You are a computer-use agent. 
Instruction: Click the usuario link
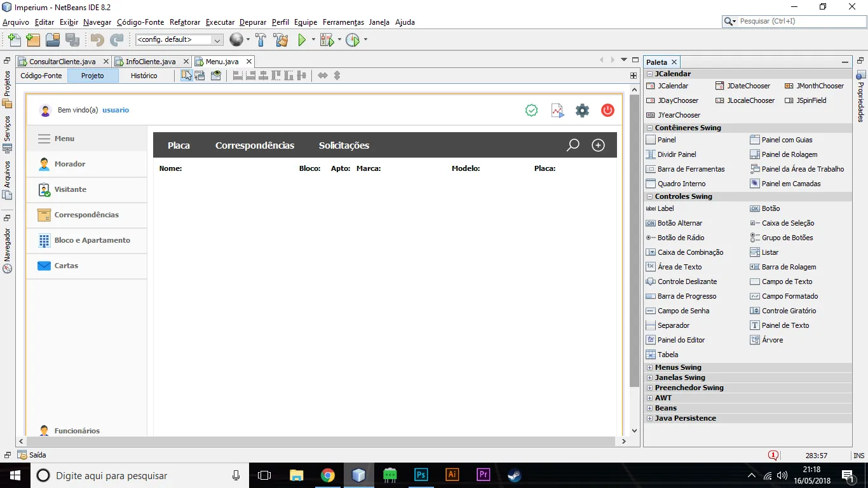116,110
